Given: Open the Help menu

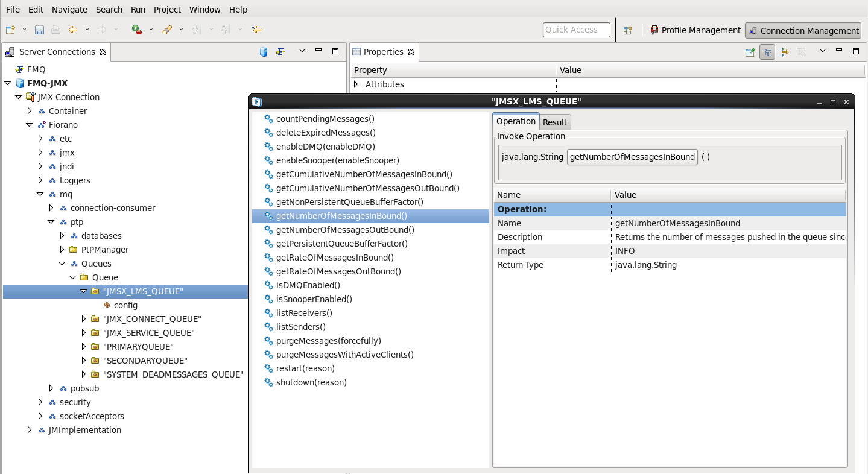Looking at the screenshot, I should [238, 10].
